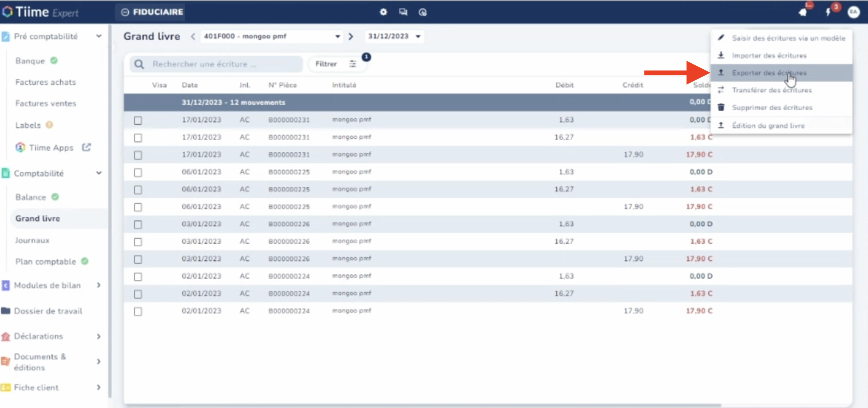Open the EA user avatar menu

(853, 12)
